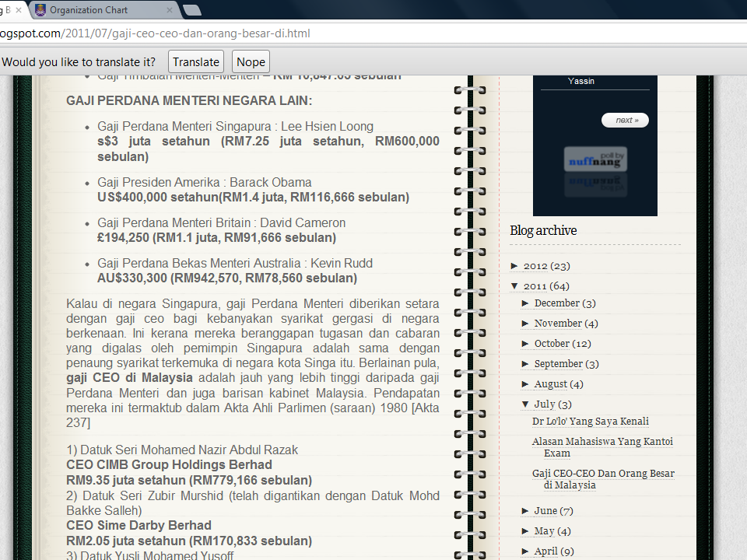Click text RM2.05 juta setahun (RM170,833 sebulan)
The width and height of the screenshot is (747, 560).
[x=189, y=541]
